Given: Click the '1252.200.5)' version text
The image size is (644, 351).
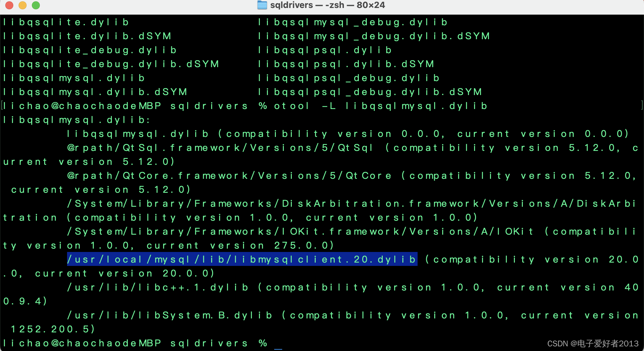Looking at the screenshot, I should tap(53, 329).
